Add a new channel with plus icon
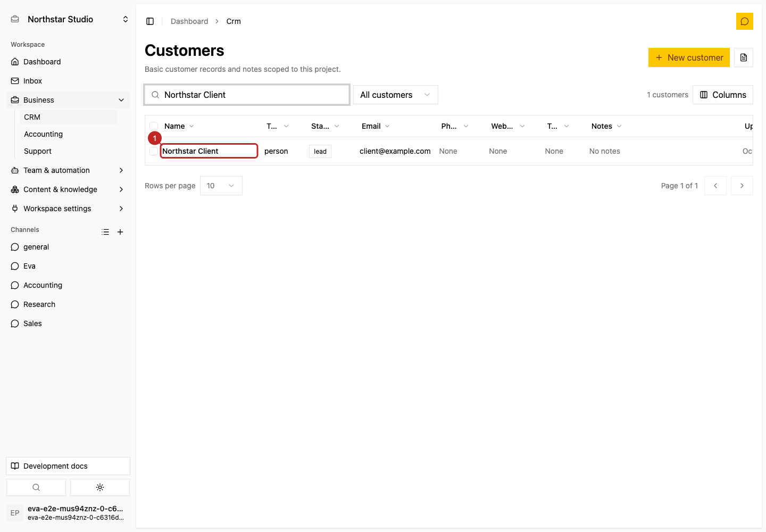The height and width of the screenshot is (532, 766). click(x=120, y=232)
